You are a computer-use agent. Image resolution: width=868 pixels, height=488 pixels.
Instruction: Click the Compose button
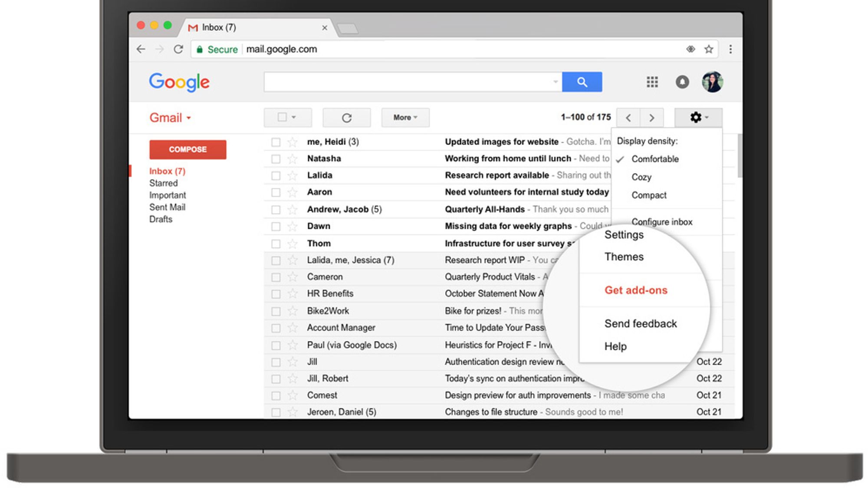coord(187,149)
